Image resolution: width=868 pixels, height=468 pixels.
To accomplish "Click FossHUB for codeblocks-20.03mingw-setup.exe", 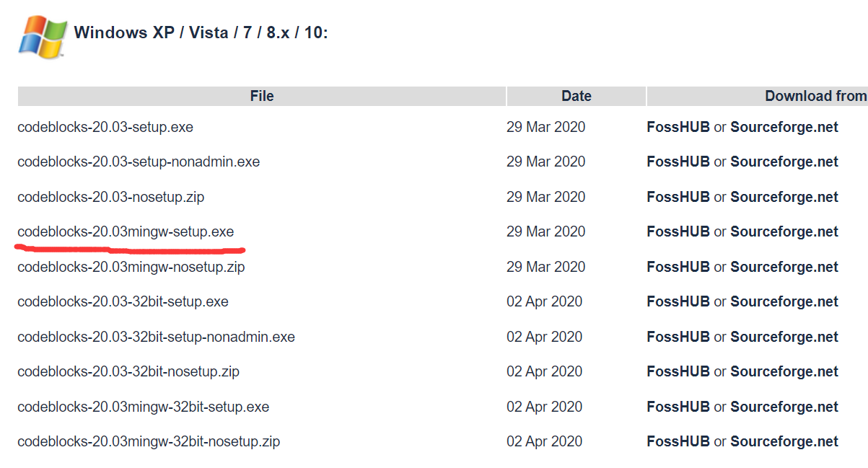I will pyautogui.click(x=678, y=231).
